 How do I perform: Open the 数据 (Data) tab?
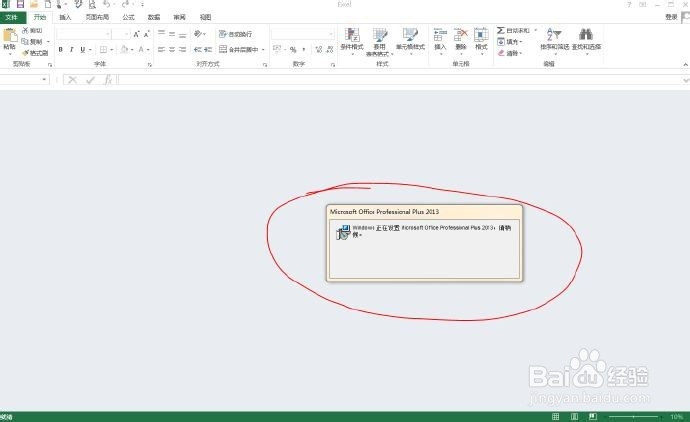click(x=154, y=17)
